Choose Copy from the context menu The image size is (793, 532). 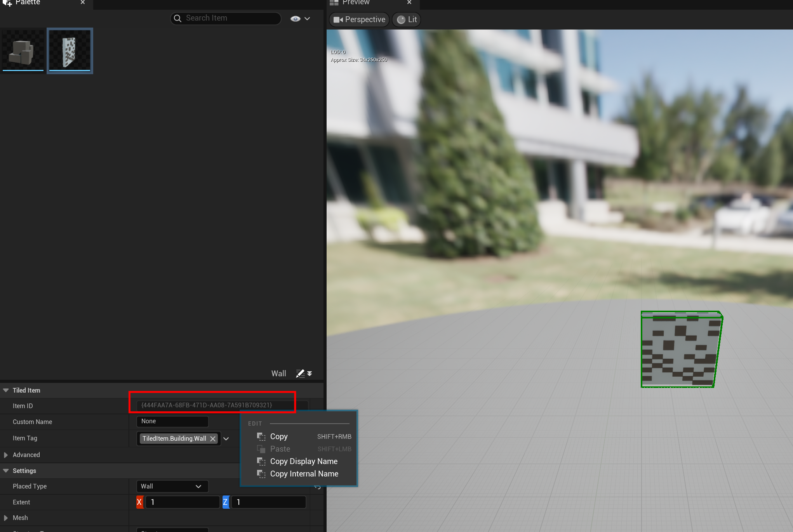click(279, 436)
